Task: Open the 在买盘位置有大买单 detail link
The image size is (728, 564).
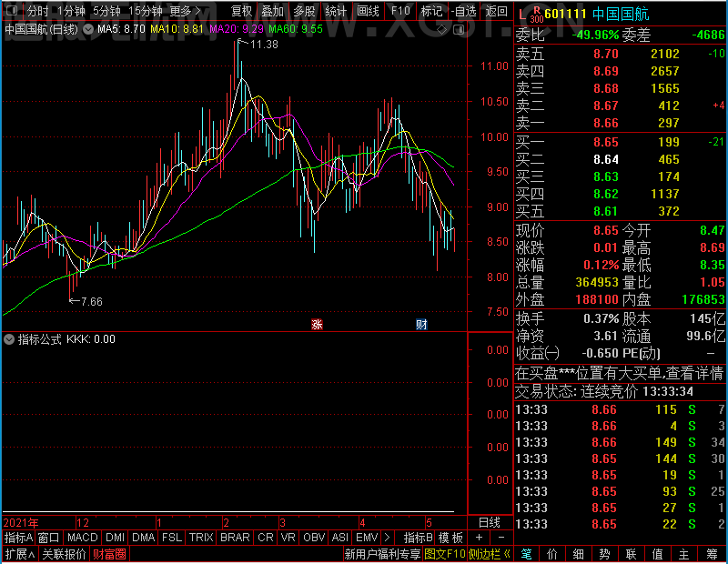Action: 620,373
